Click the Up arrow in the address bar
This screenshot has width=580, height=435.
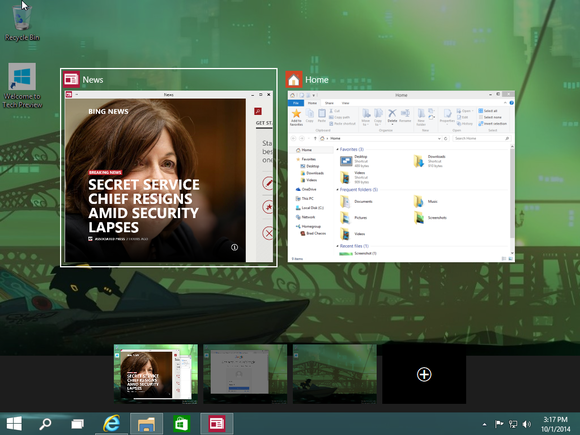315,138
